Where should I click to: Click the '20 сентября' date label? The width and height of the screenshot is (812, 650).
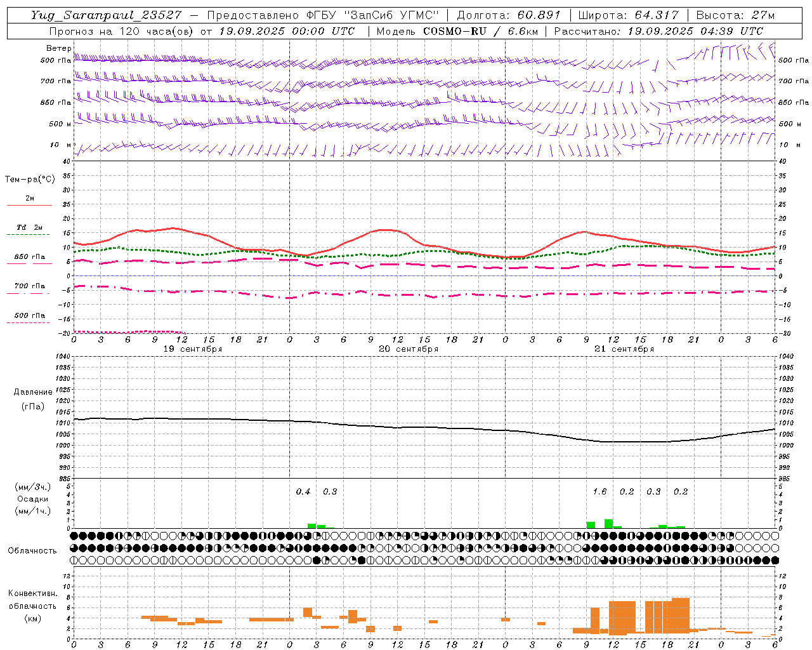point(409,349)
